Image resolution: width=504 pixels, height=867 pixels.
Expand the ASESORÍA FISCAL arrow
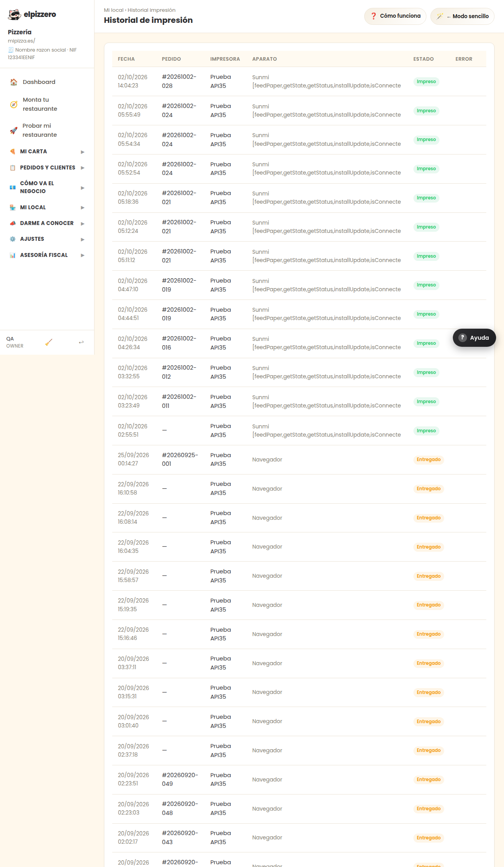click(83, 255)
